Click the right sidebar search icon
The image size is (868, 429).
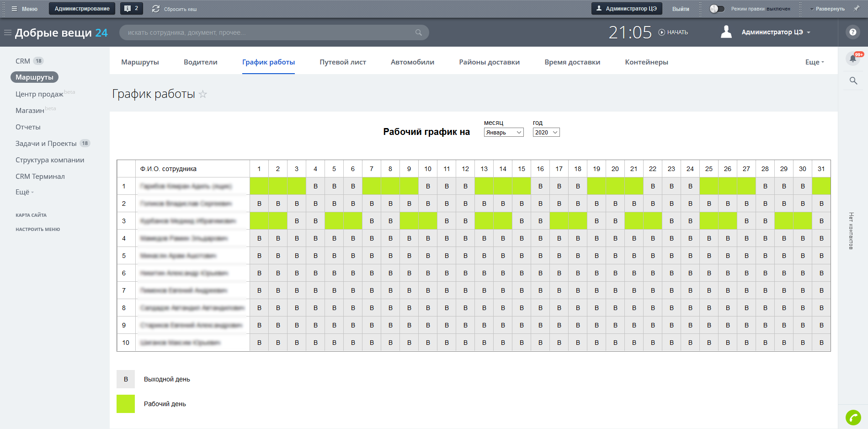click(x=853, y=81)
